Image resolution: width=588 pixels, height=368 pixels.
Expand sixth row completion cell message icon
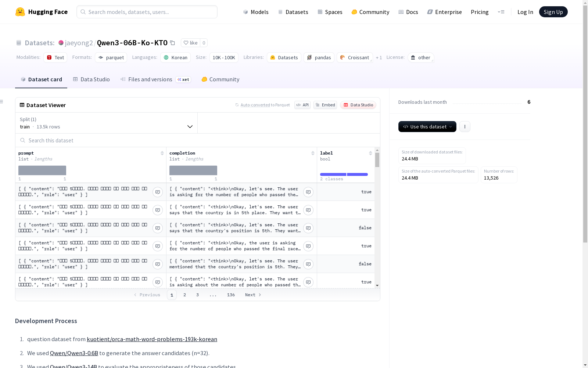click(x=308, y=282)
